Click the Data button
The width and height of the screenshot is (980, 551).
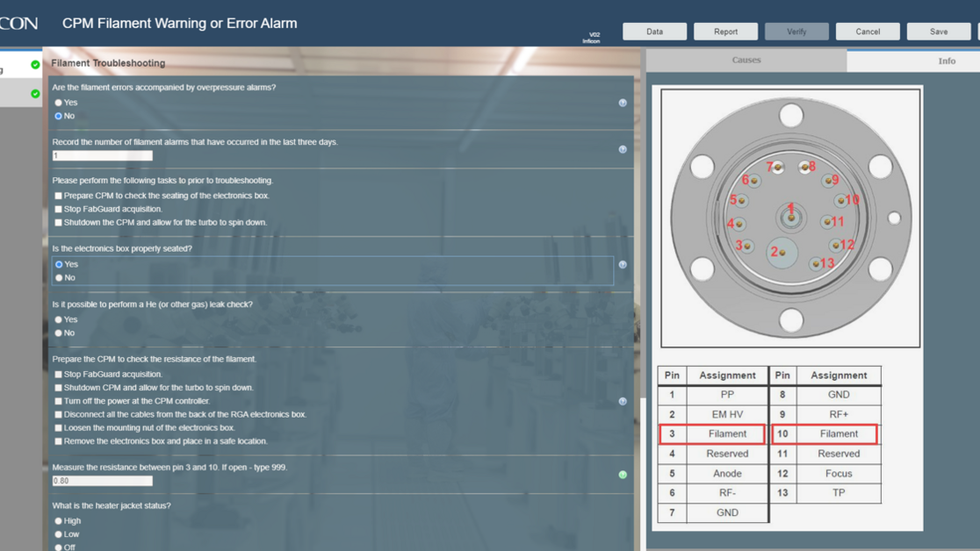(654, 32)
